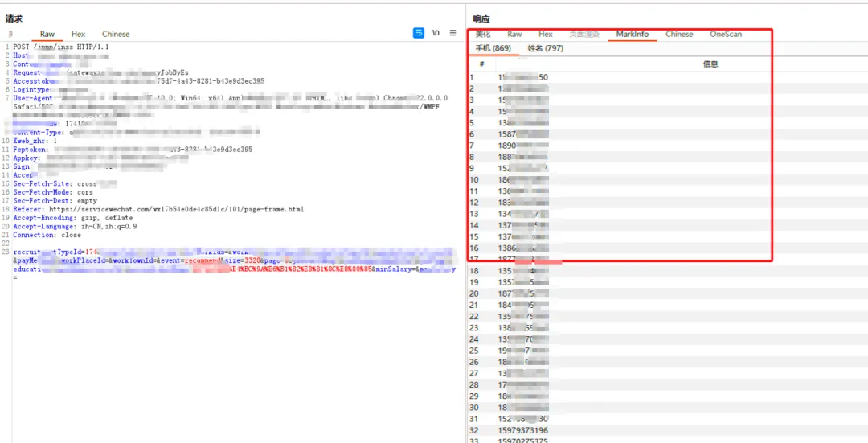Toggle the word wrap icon in request panel
This screenshot has height=443, width=868.
pyautogui.click(x=419, y=33)
